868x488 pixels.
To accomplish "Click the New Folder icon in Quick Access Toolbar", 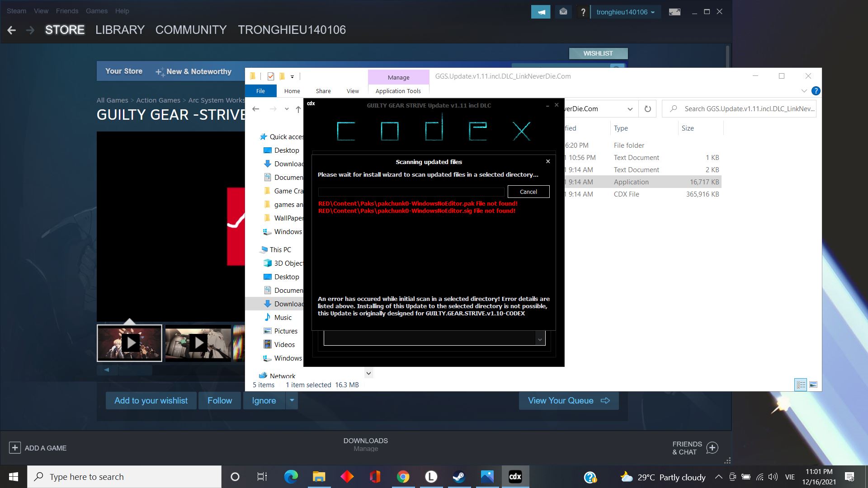I will (282, 76).
